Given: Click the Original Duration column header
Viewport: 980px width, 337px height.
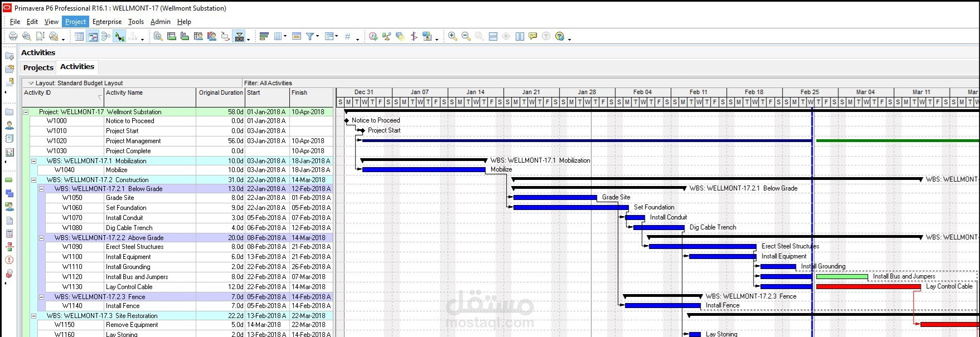Looking at the screenshot, I should coord(221,97).
